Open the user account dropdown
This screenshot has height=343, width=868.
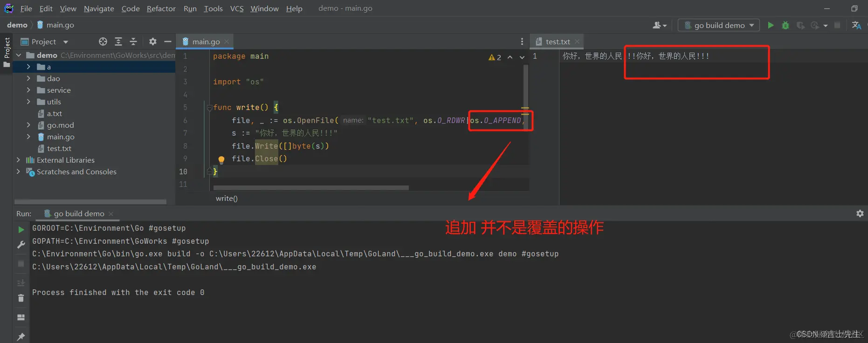coord(660,25)
